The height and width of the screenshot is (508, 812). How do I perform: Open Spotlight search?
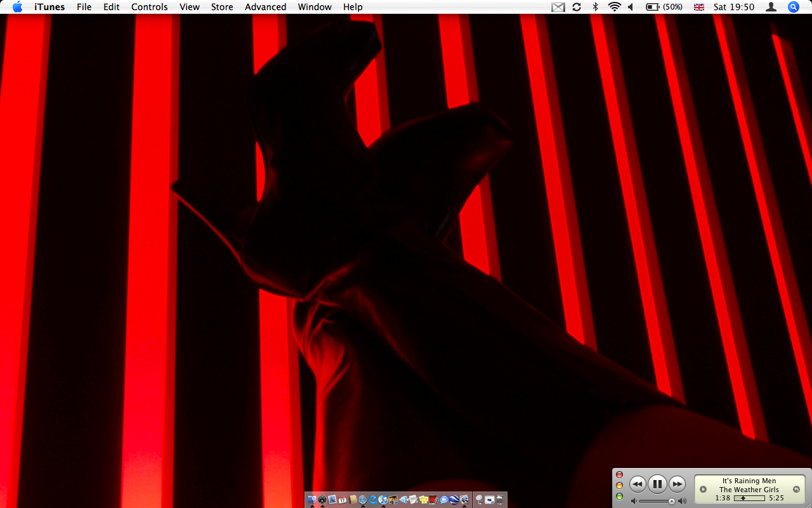point(794,7)
